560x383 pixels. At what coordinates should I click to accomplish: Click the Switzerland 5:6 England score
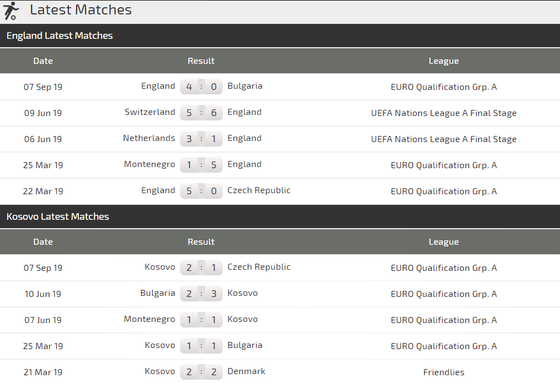click(x=201, y=113)
